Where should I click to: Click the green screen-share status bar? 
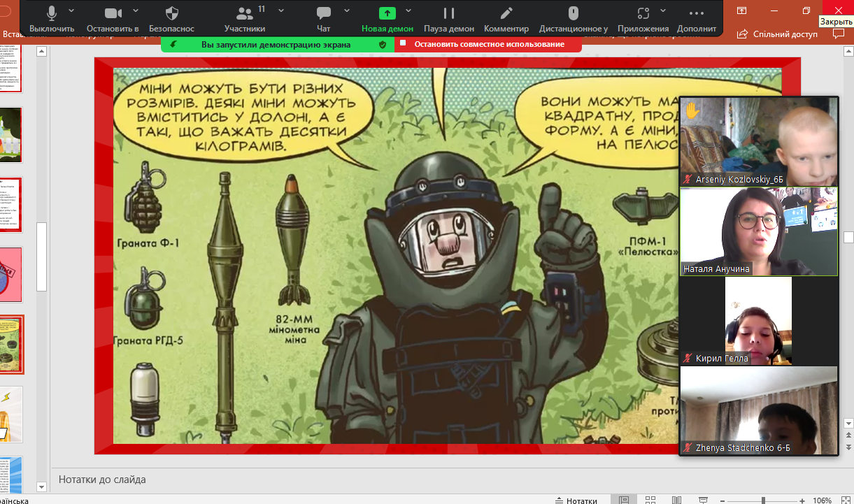[278, 44]
